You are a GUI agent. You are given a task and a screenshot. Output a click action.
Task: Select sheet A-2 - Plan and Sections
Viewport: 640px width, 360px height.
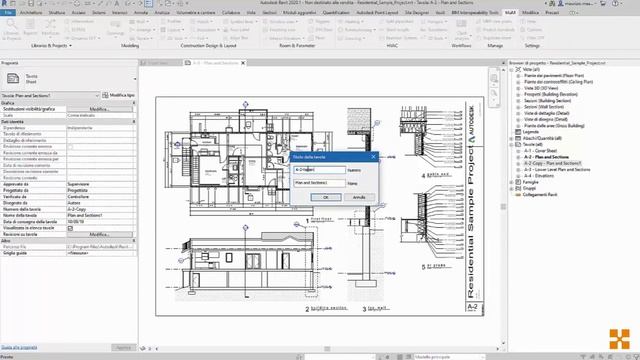point(547,157)
